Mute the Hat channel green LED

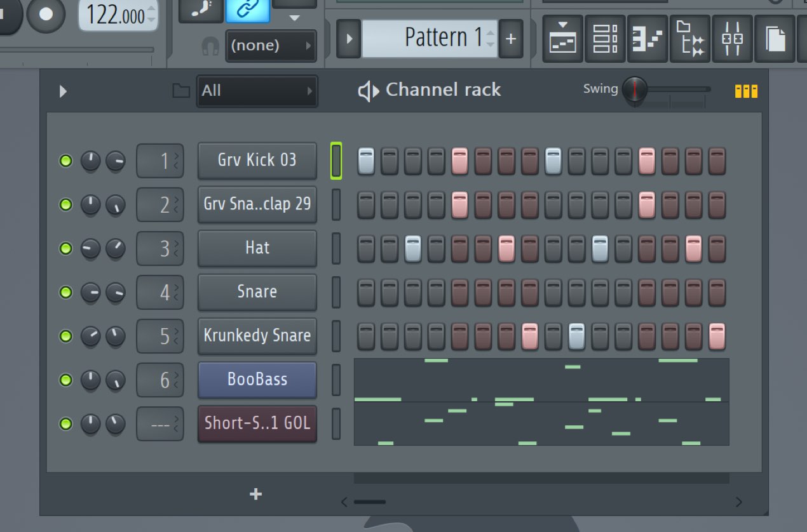tap(65, 248)
